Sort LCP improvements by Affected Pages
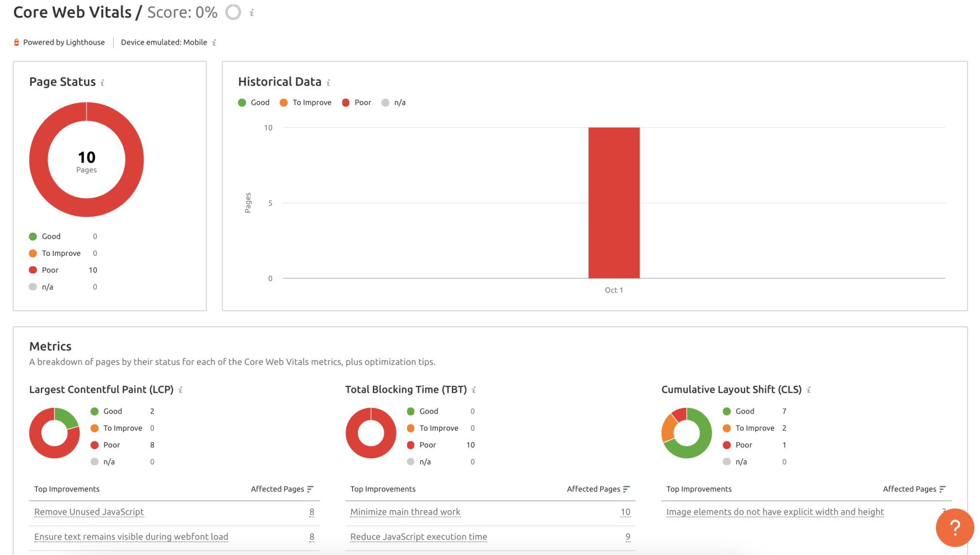This screenshot has width=980, height=555. tap(311, 489)
